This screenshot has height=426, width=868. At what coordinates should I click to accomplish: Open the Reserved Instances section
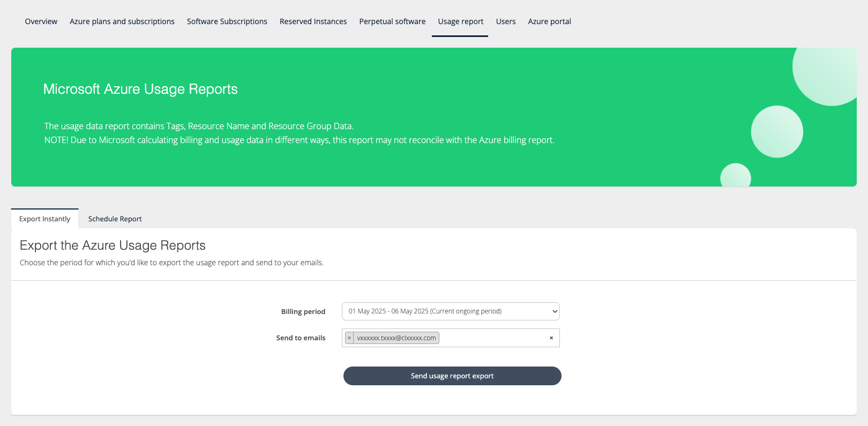(313, 21)
